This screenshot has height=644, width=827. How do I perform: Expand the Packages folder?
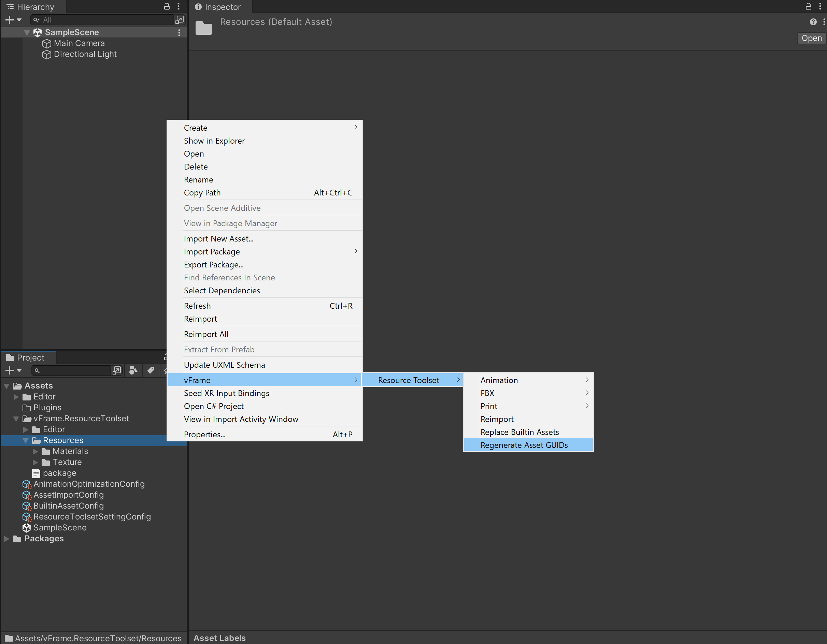pyautogui.click(x=6, y=539)
